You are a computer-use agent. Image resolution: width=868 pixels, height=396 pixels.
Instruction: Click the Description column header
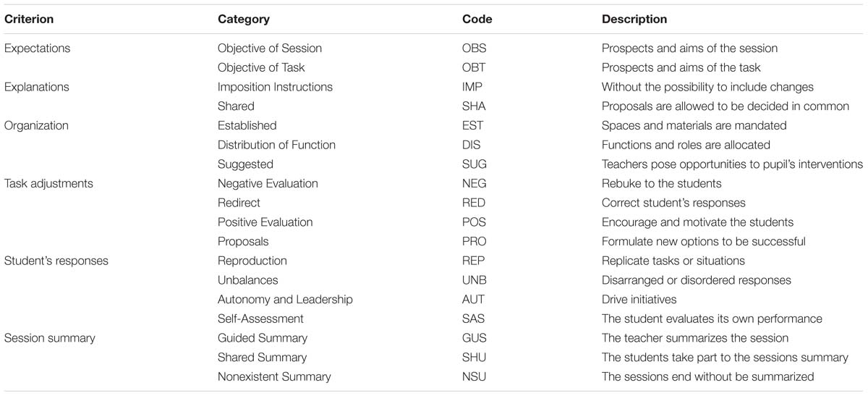(634, 20)
